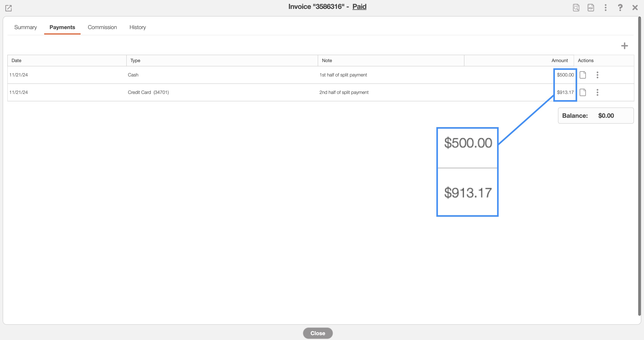Select the Payments tab
Image resolution: width=644 pixels, height=340 pixels.
pyautogui.click(x=62, y=27)
